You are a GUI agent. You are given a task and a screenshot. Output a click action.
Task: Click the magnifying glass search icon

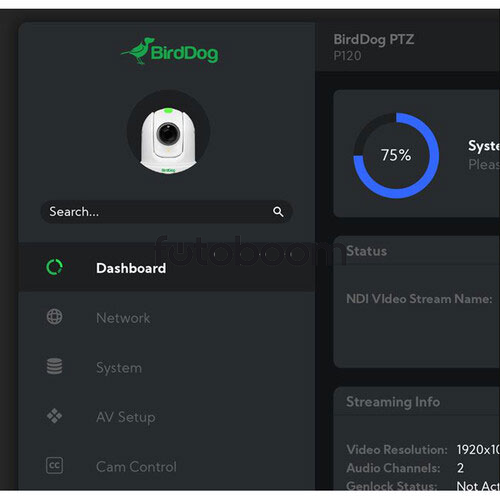click(278, 212)
